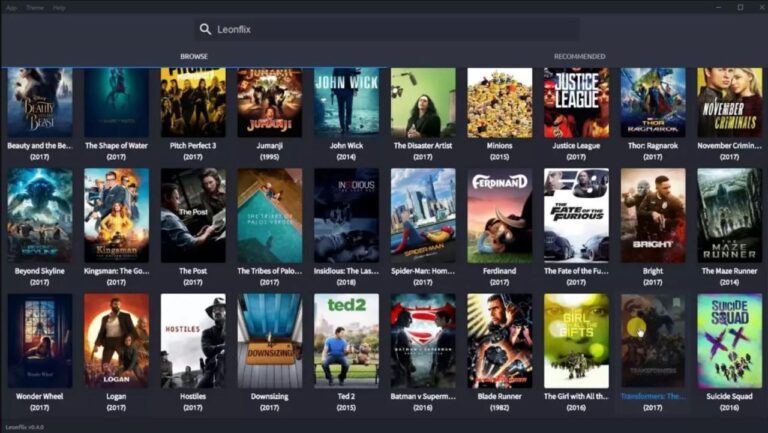768x433 pixels.
Task: Open the Ferdinand movie poster
Action: pyautogui.click(x=500, y=216)
